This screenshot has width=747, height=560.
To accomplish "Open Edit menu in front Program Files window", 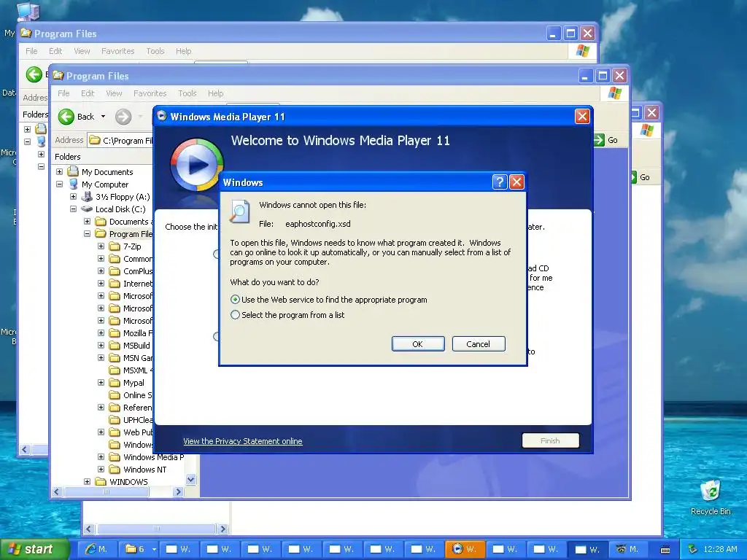I will click(88, 93).
